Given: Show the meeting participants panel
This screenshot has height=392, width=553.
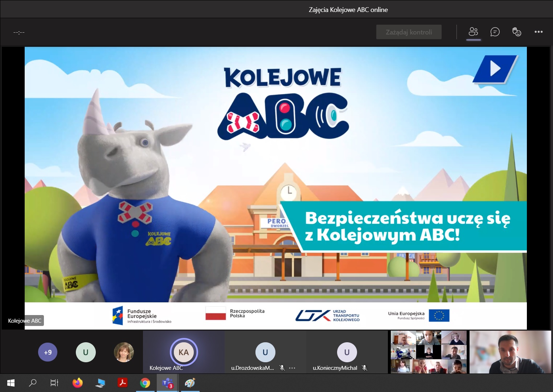Looking at the screenshot, I should (473, 32).
